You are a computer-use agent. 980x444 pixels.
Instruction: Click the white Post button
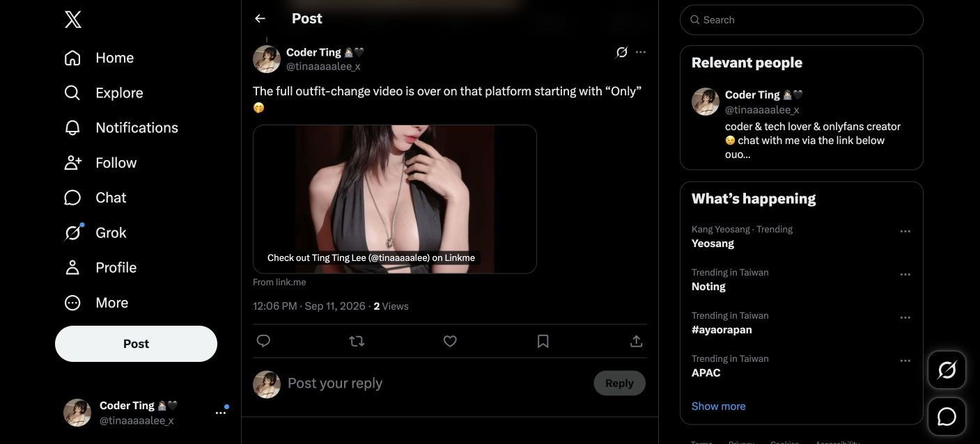click(136, 344)
